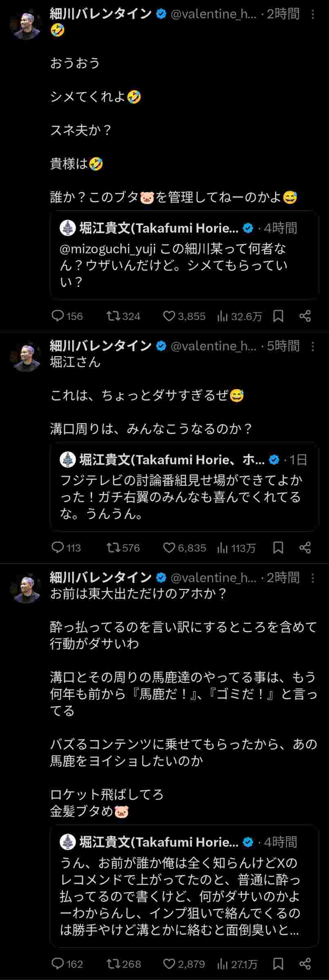
Task: Like the tweet with 6,835 likes
Action: [169, 548]
